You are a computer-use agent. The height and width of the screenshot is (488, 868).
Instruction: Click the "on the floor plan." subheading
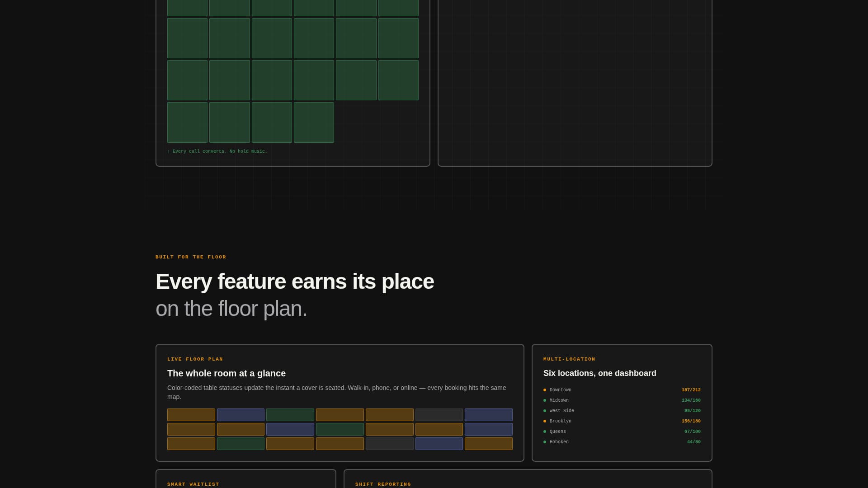tap(231, 309)
